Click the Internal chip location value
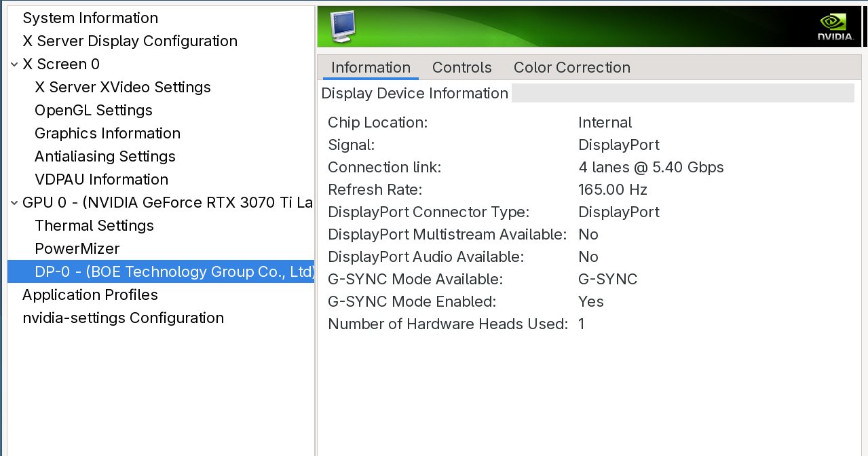The width and height of the screenshot is (868, 456). click(605, 123)
